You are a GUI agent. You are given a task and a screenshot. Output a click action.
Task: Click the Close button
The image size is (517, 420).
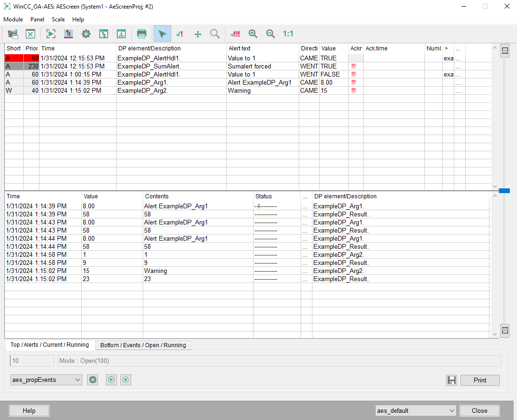point(479,410)
